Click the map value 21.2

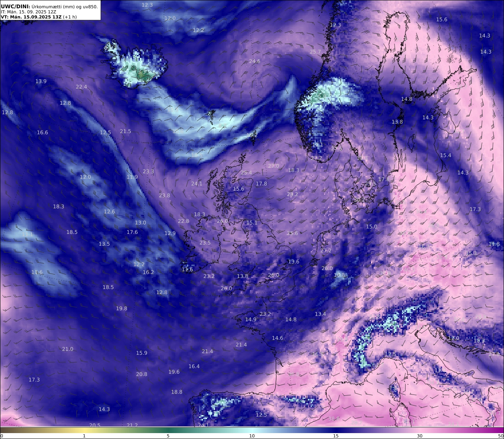pyautogui.click(x=132, y=425)
